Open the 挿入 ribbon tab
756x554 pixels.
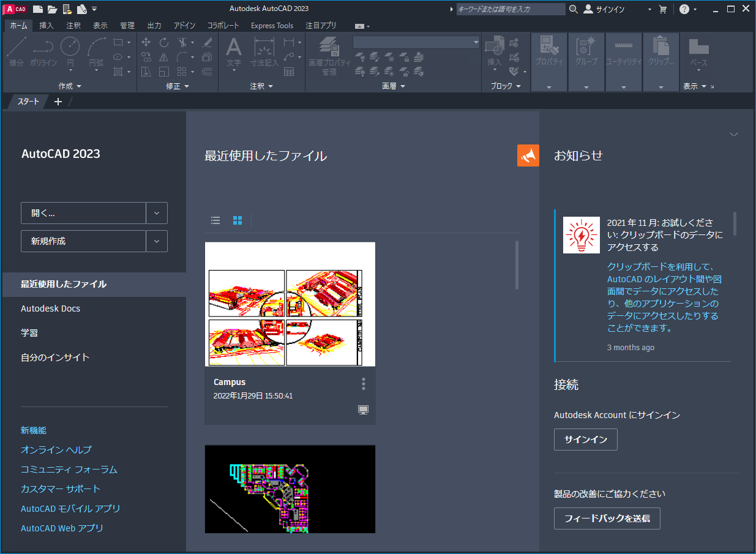pyautogui.click(x=47, y=26)
